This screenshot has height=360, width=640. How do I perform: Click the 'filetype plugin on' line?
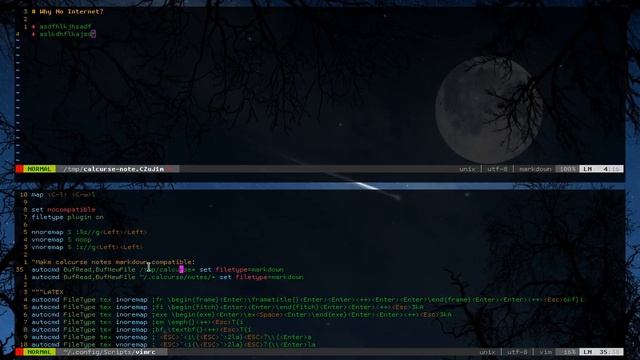[67, 217]
